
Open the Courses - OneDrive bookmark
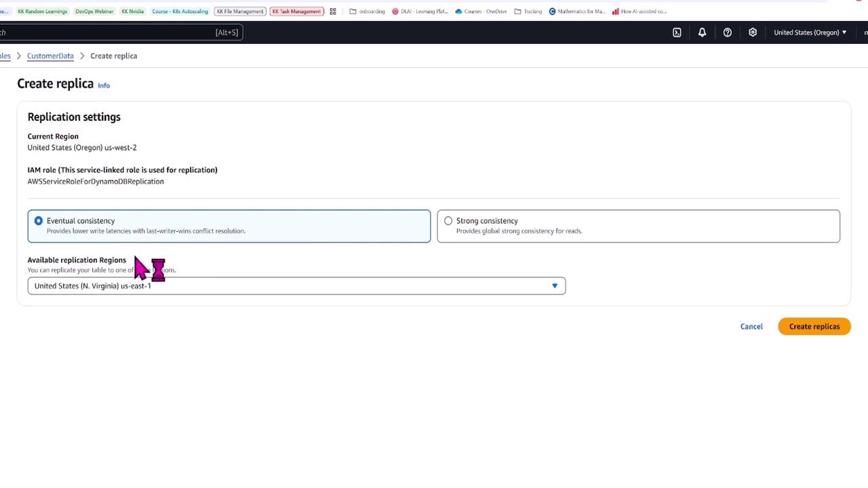(481, 12)
